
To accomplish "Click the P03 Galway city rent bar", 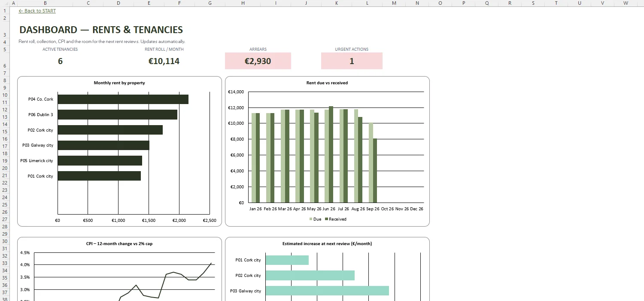I will pos(103,145).
